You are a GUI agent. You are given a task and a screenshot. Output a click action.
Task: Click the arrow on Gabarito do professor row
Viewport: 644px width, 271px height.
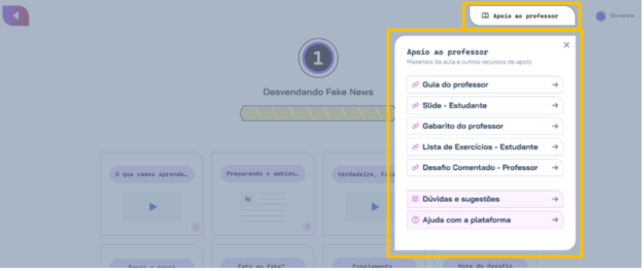point(555,127)
